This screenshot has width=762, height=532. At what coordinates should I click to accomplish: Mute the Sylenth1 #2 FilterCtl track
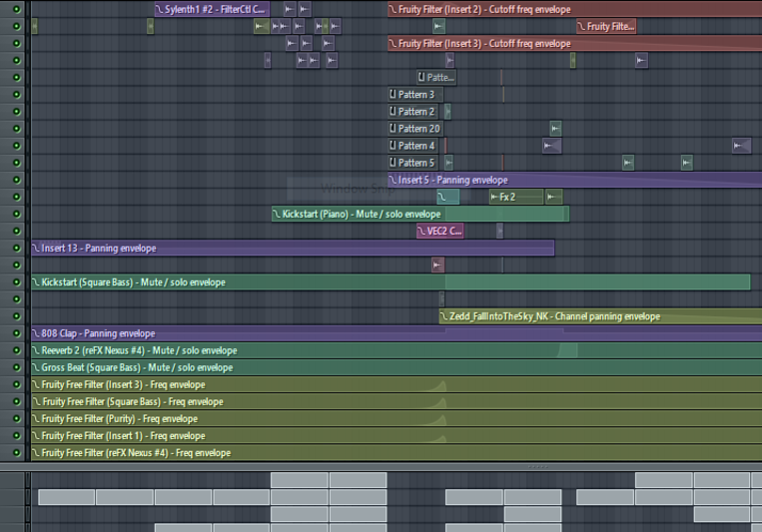(17, 9)
